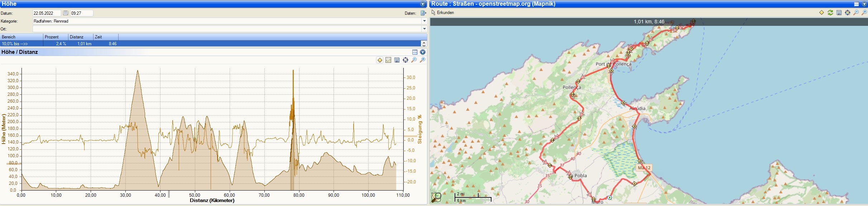This screenshot has height=206, width=868.
Task: Zoom in on the route map
Action: [864, 13]
